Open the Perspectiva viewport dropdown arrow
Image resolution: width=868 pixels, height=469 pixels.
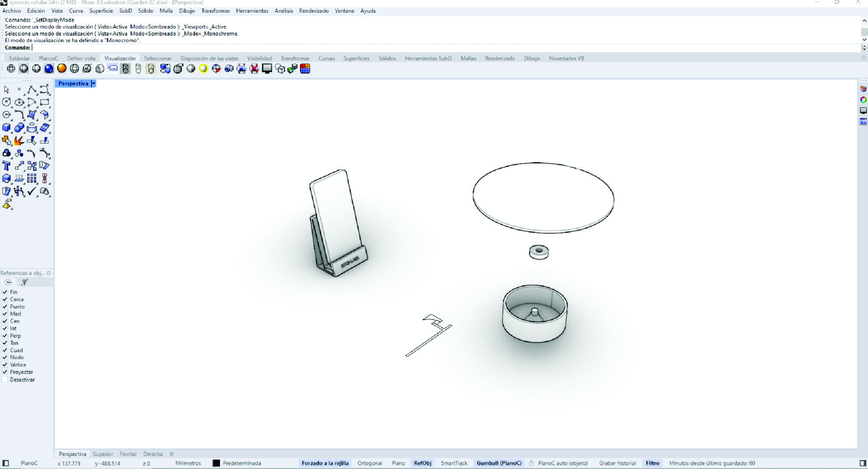coord(93,83)
